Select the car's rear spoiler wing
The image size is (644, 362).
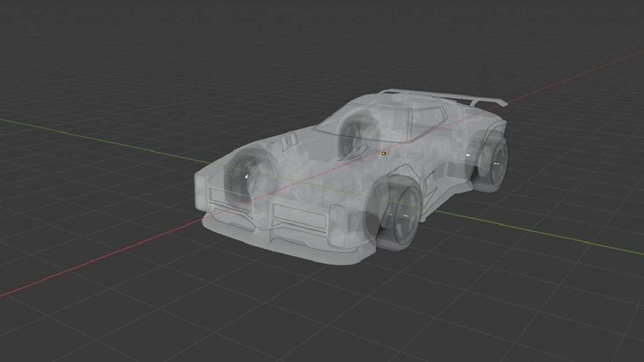(444, 97)
